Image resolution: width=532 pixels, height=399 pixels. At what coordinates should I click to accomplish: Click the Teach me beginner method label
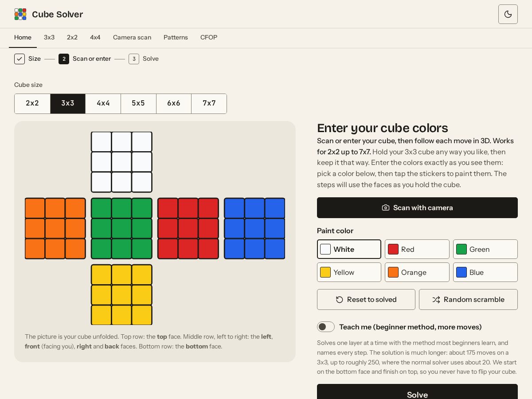[x=411, y=327]
